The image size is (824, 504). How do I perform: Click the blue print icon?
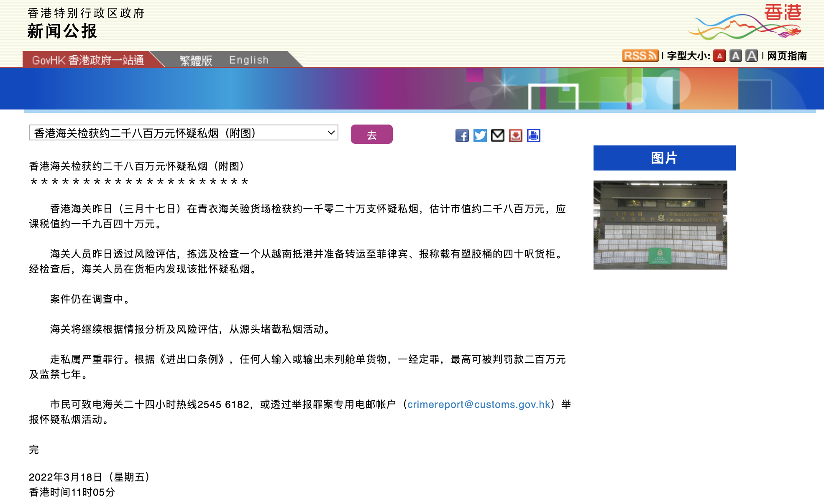[x=534, y=135]
